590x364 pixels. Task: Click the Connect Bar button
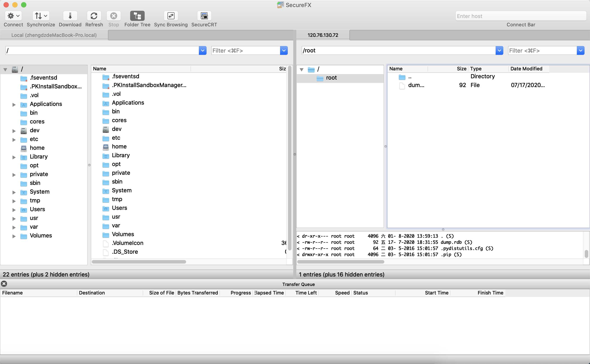tap(520, 25)
